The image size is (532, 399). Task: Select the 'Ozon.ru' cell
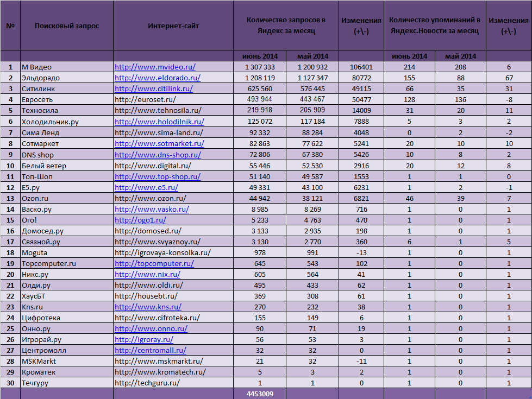pyautogui.click(x=67, y=198)
